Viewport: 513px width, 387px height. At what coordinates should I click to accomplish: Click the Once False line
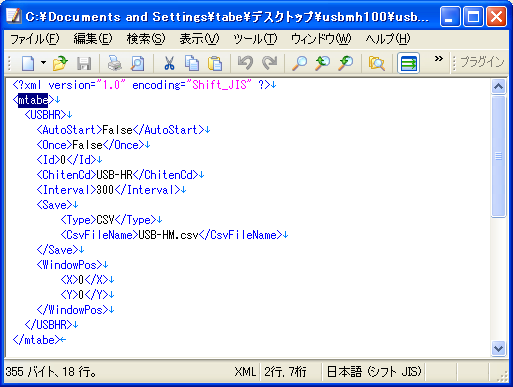coord(93,145)
